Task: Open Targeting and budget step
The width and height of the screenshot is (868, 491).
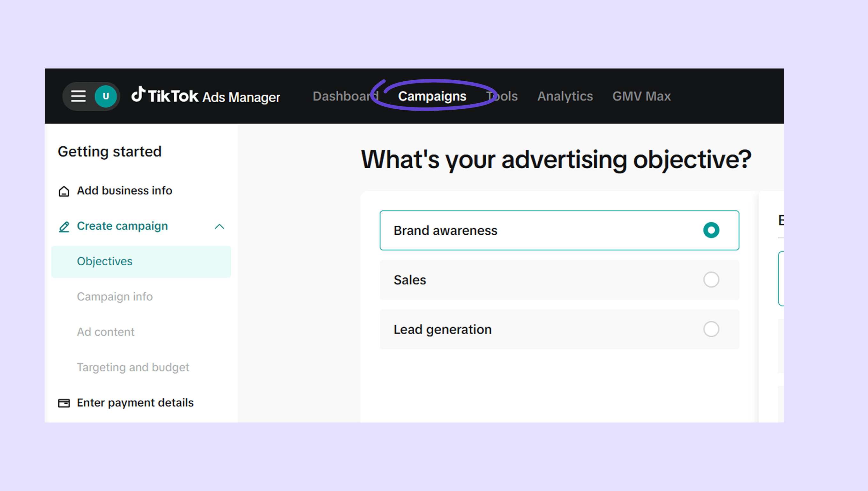Action: 133,367
